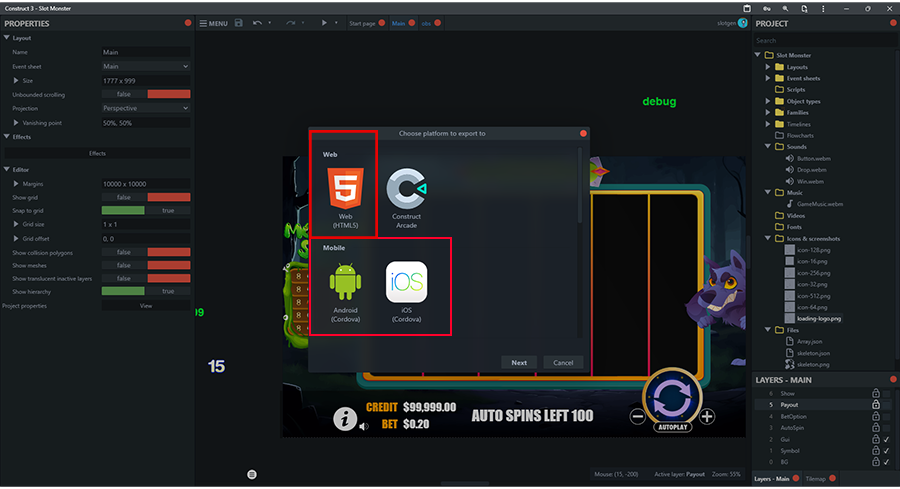Select GameMusic.webm music file
Viewport: 900px width, 489px height.
click(x=820, y=204)
